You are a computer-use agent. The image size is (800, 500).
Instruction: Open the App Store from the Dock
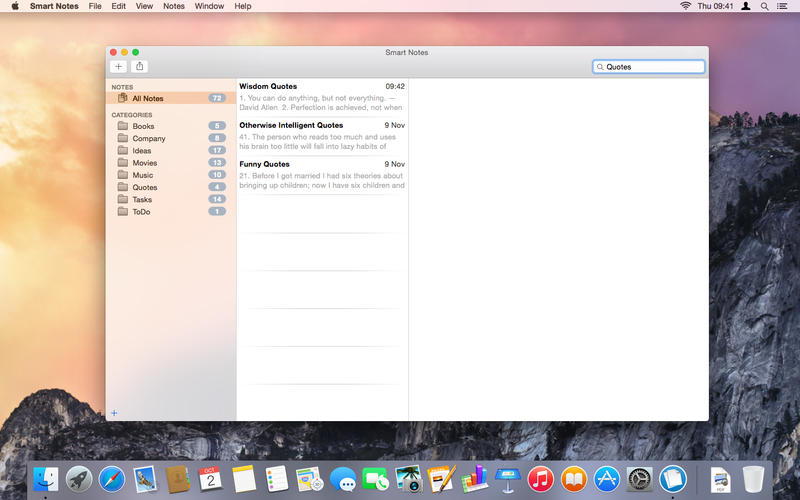(x=606, y=480)
